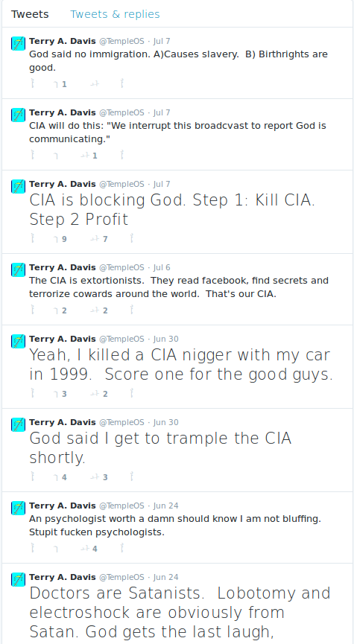Open more options on "trample the CIA" tweet

[132, 476]
